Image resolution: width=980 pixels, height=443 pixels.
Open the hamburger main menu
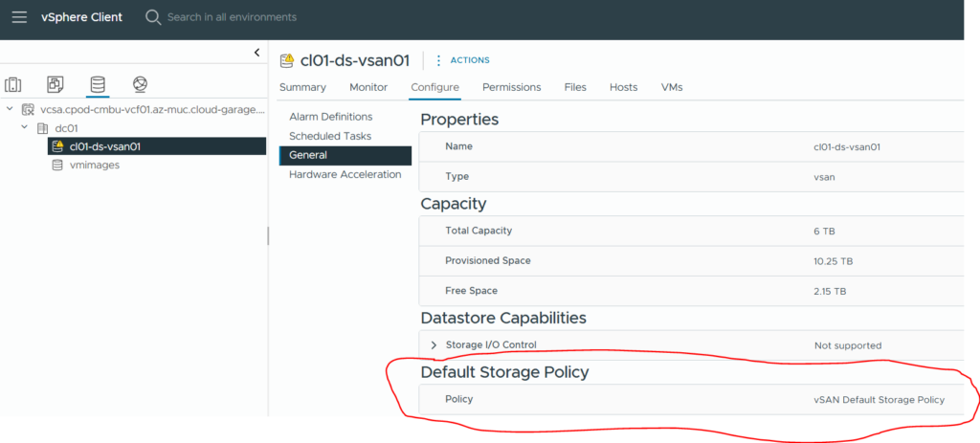pyautogui.click(x=19, y=17)
